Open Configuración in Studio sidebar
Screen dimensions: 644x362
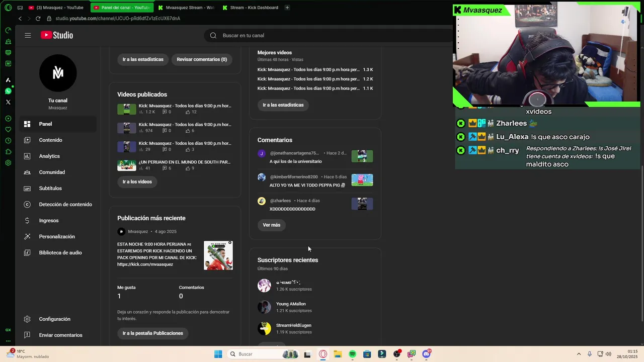click(58, 319)
